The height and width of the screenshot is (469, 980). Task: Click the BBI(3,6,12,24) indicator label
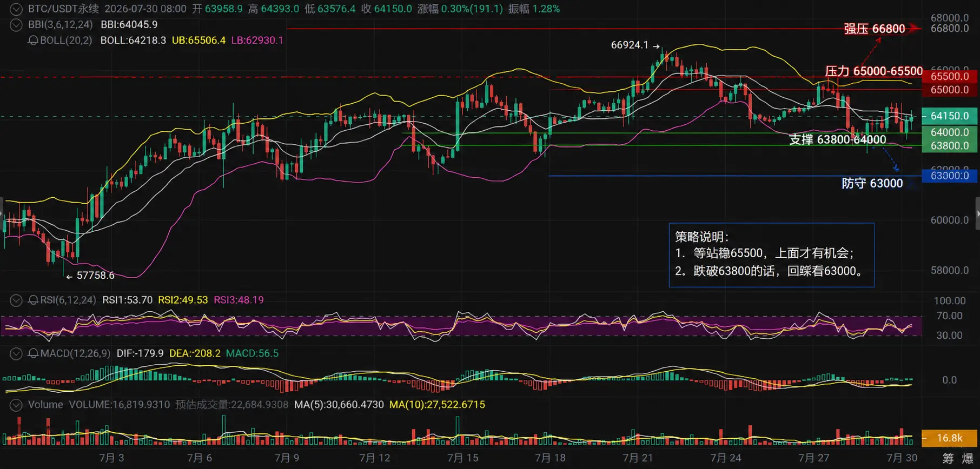tap(61, 25)
